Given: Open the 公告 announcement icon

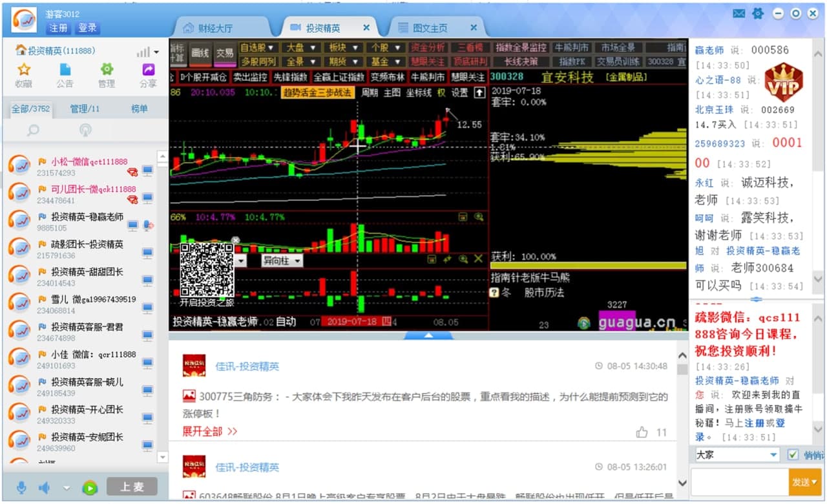Looking at the screenshot, I should [x=65, y=69].
